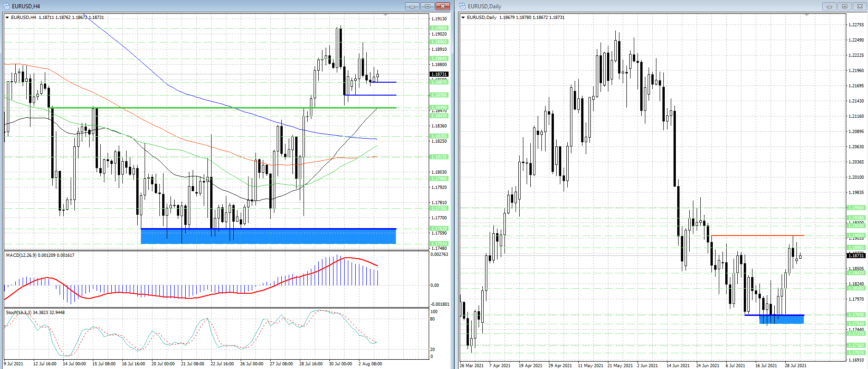Click the 1.18960 green level label
The width and height of the screenshot is (868, 369).
click(439, 42)
